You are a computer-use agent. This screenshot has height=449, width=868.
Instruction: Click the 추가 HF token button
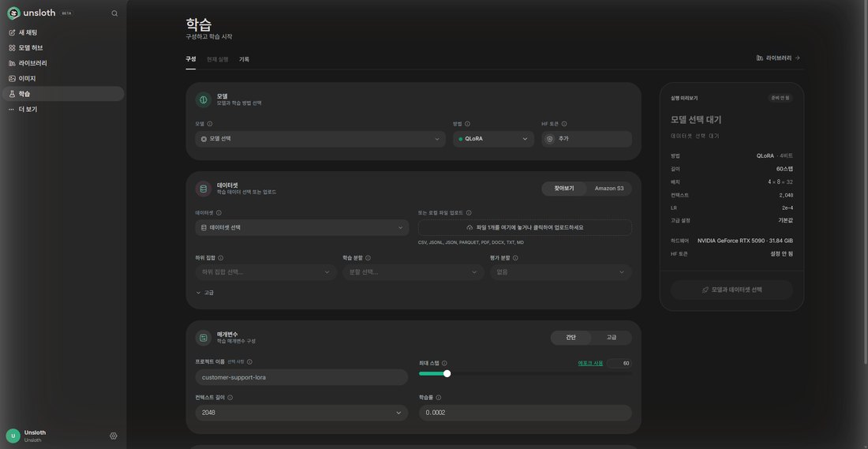click(x=587, y=139)
